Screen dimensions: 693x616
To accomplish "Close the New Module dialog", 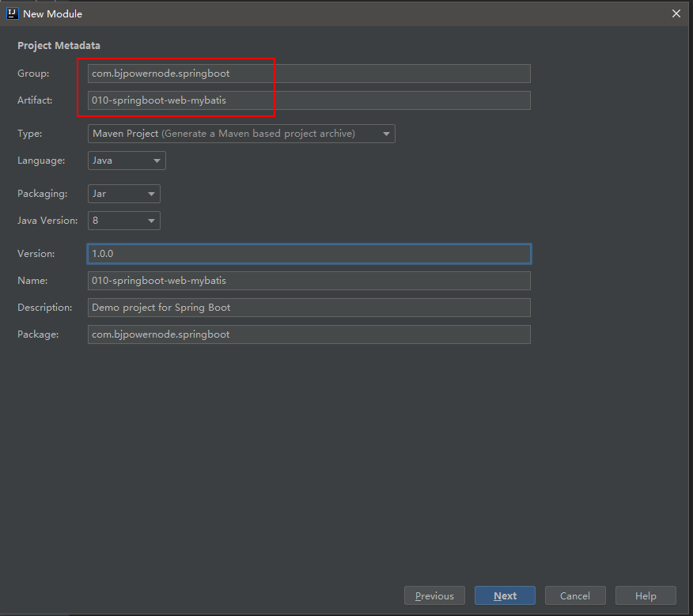I will tap(676, 13).
